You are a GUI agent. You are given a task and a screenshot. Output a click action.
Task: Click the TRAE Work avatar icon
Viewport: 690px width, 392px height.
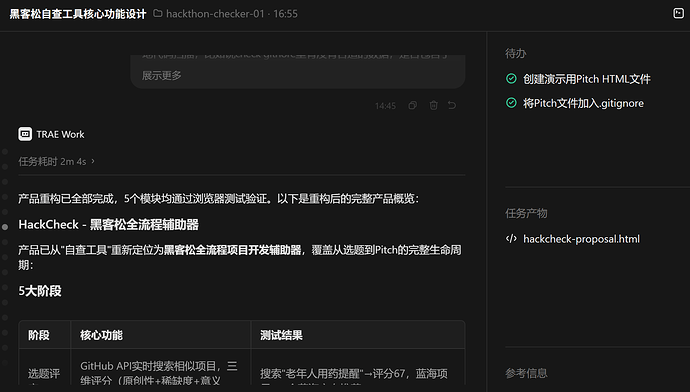click(x=25, y=134)
